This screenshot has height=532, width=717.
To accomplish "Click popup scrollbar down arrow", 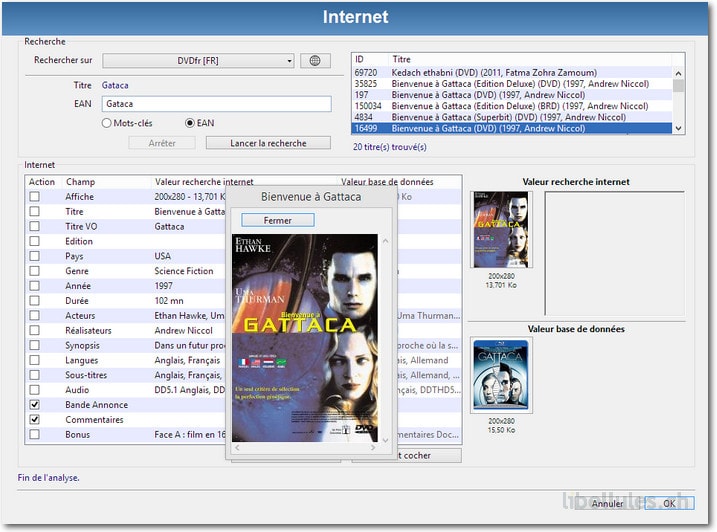I will (385, 440).
